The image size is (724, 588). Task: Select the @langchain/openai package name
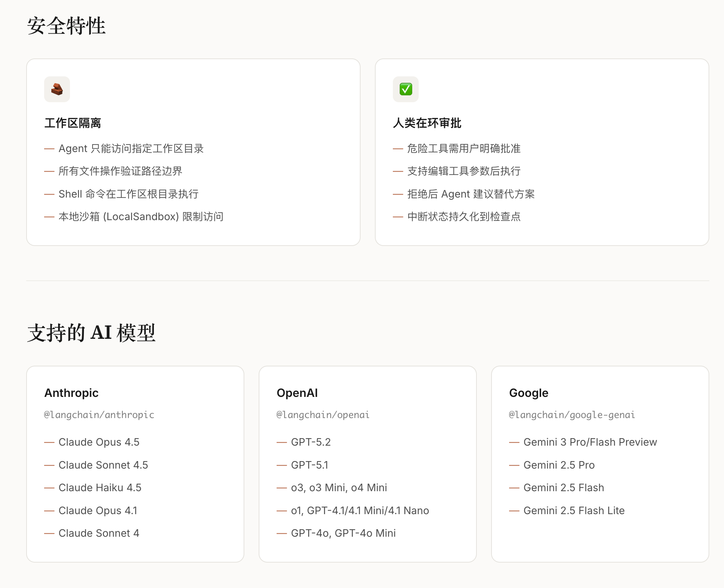(x=323, y=415)
